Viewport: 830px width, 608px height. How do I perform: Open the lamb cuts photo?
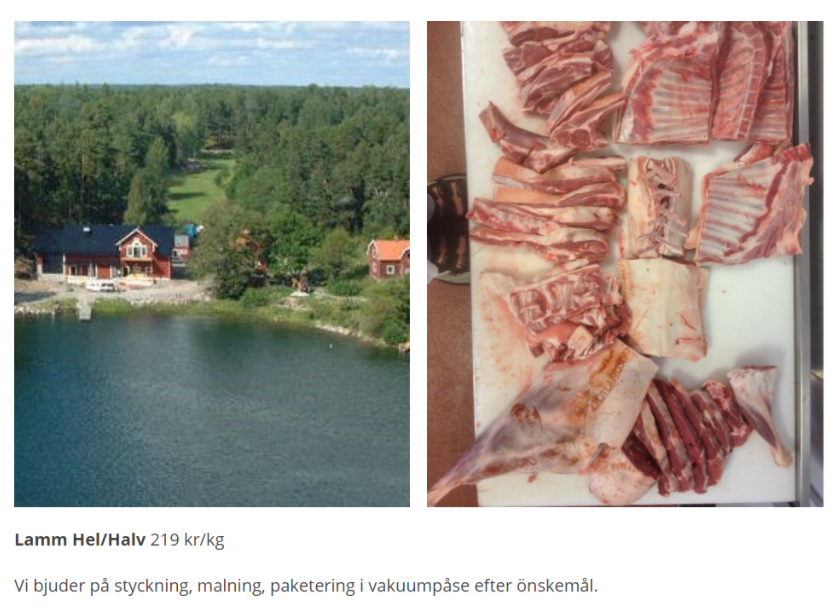(x=625, y=264)
